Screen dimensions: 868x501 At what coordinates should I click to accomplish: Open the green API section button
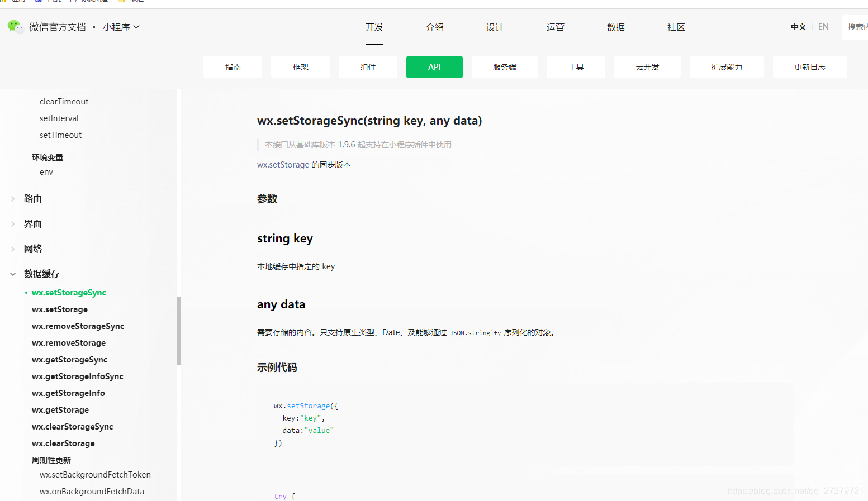tap(434, 67)
